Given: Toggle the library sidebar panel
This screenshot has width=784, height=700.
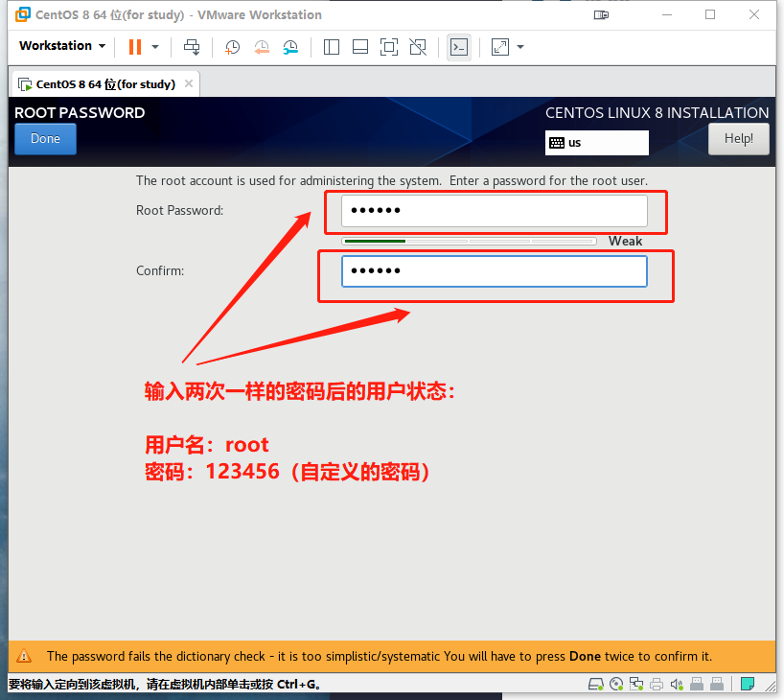Looking at the screenshot, I should (x=331, y=47).
